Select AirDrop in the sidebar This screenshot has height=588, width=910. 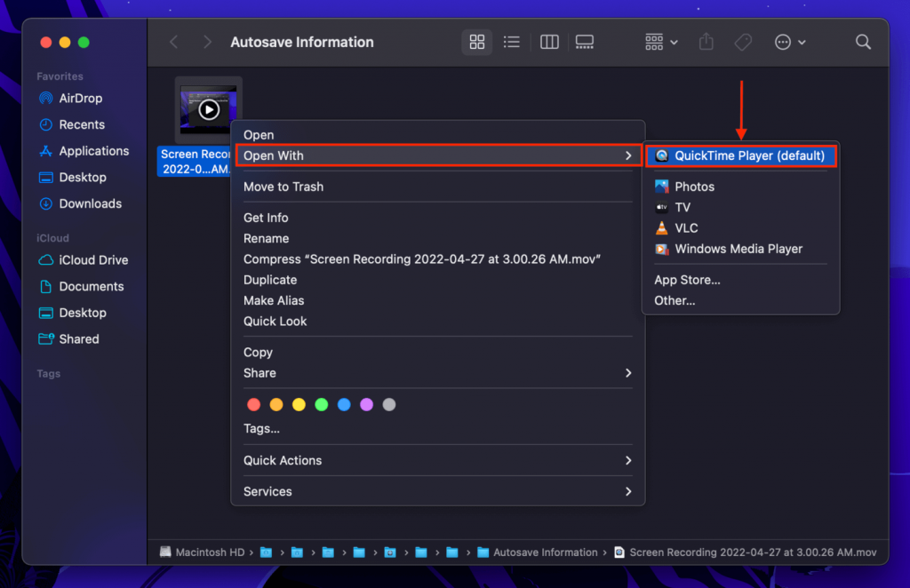(76, 98)
